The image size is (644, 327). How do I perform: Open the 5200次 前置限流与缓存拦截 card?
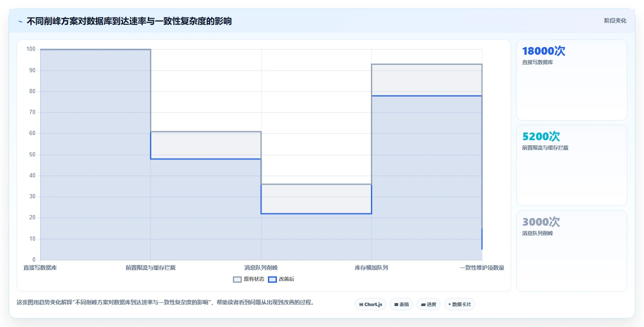tap(572, 165)
